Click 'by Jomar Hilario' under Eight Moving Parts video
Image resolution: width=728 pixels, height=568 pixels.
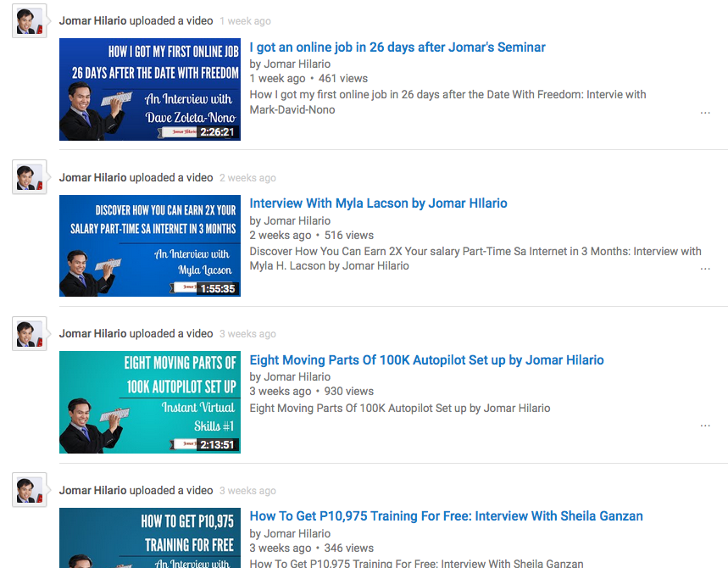[x=290, y=376]
